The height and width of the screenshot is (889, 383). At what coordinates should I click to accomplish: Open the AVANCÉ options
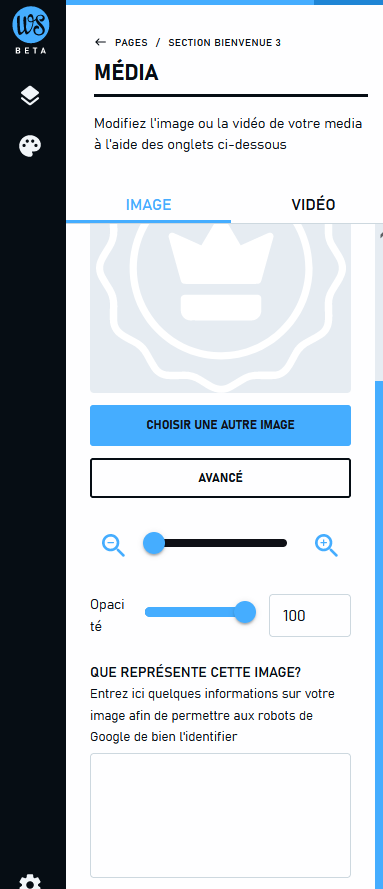[220, 478]
